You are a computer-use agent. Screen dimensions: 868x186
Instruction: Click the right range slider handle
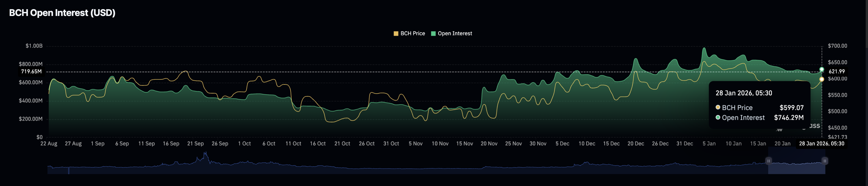pos(825,161)
